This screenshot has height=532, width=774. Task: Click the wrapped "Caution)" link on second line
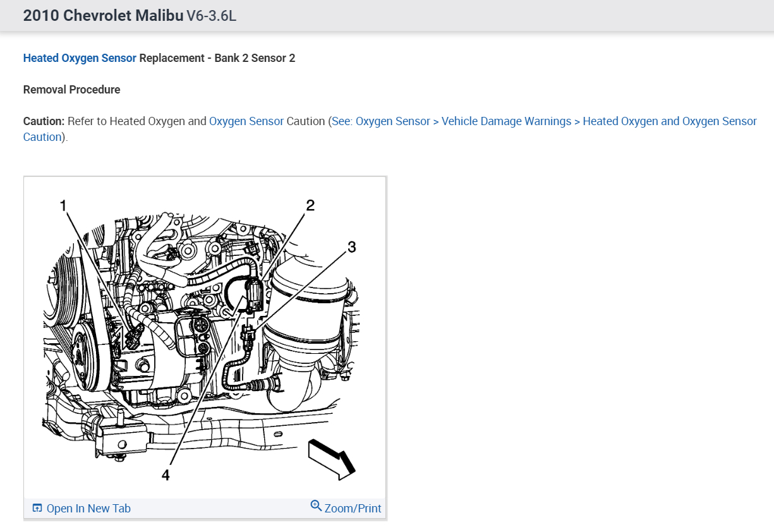42,137
